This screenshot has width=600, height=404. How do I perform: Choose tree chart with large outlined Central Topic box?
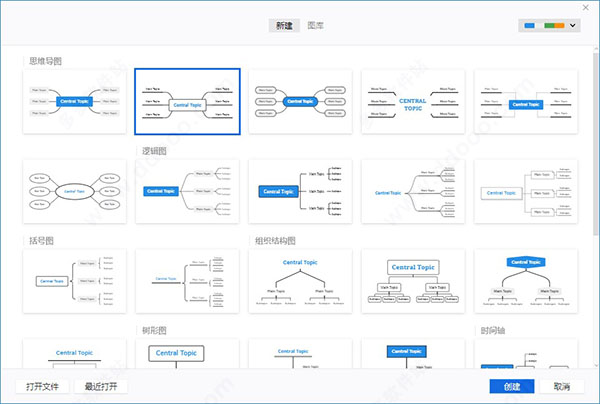point(188,354)
